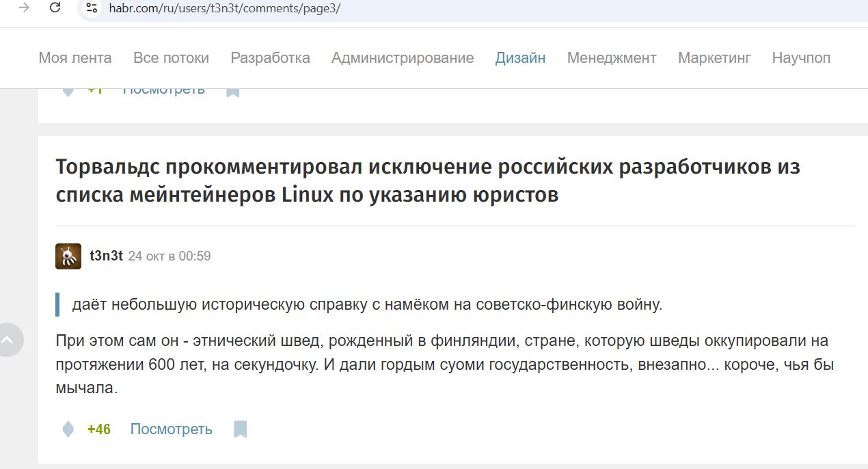Open the site information icon in address bar
Screen dimensions: 868x469
tap(92, 8)
